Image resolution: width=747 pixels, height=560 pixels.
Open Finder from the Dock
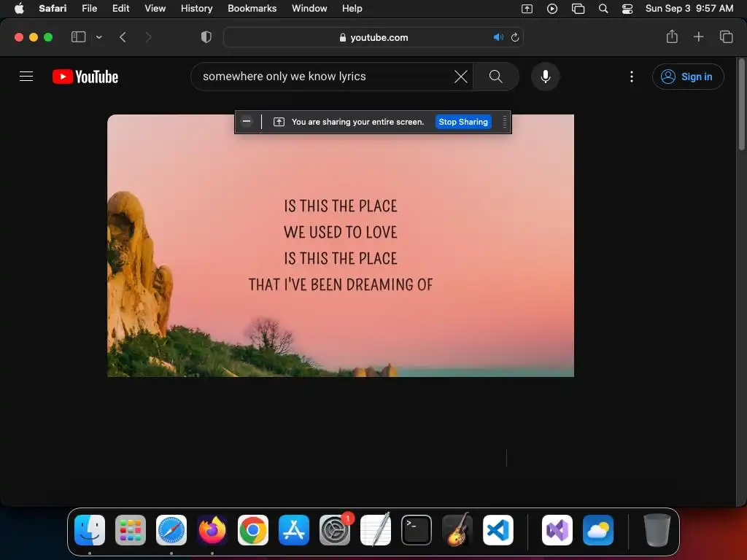[90, 529]
